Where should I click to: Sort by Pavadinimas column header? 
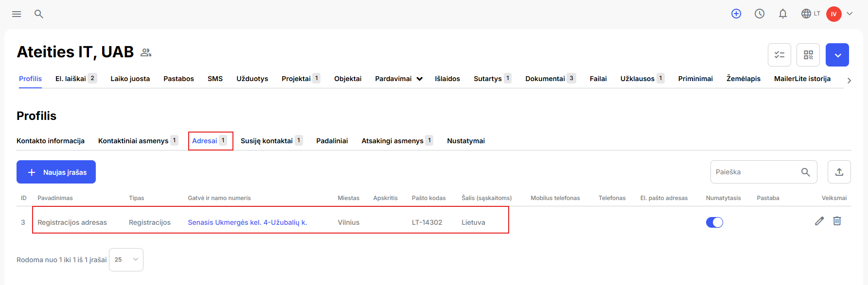pos(55,198)
